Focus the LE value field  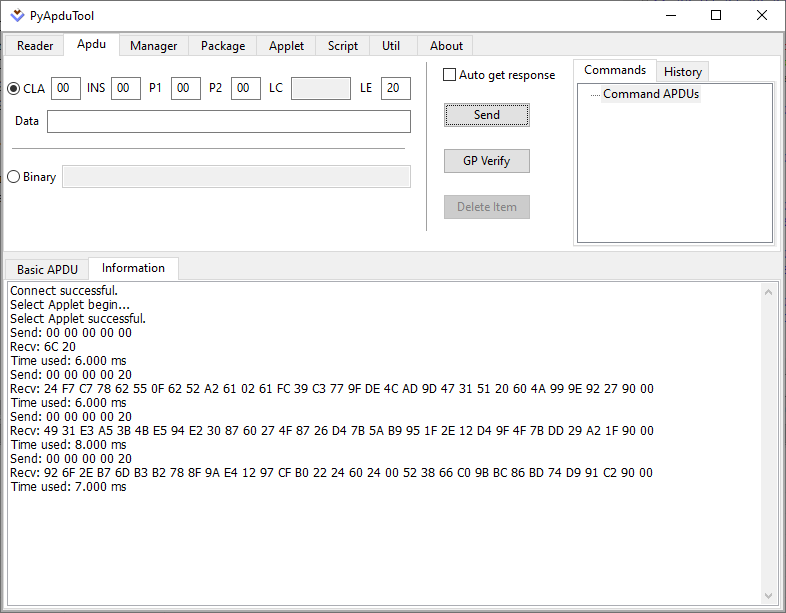pos(395,89)
